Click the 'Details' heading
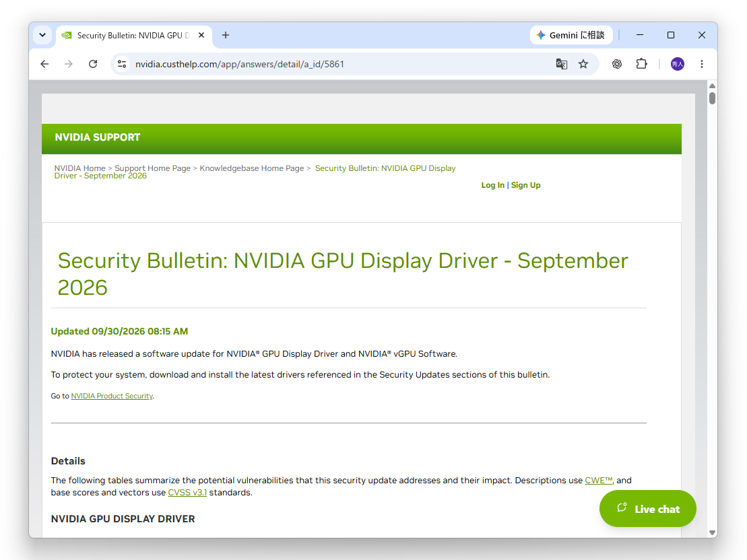This screenshot has width=747, height=560. point(68,461)
